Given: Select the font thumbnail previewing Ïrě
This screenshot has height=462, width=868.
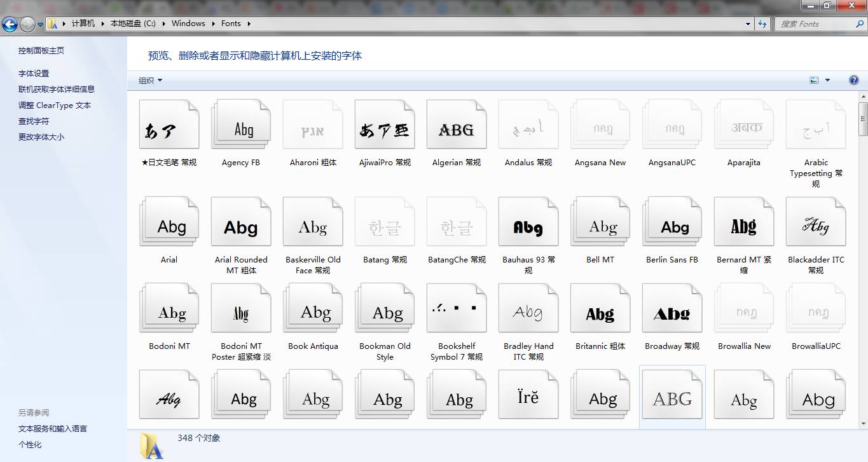Looking at the screenshot, I should [x=528, y=395].
